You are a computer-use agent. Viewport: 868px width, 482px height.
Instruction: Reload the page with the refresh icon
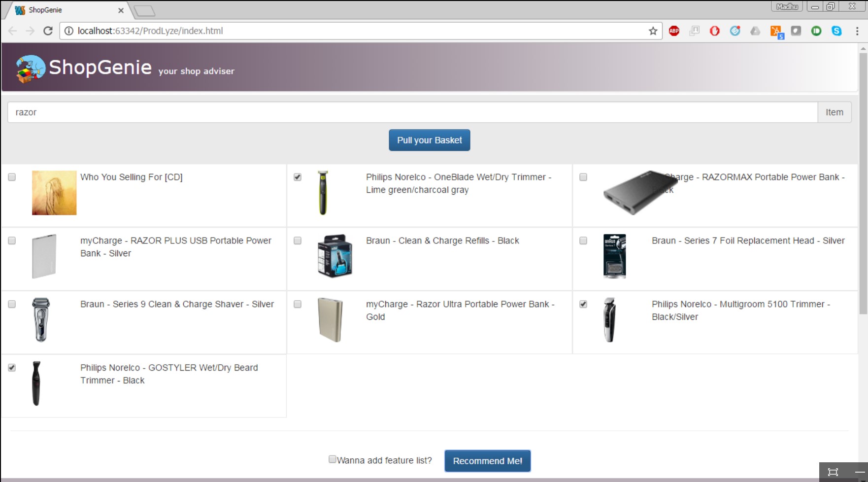[47, 31]
